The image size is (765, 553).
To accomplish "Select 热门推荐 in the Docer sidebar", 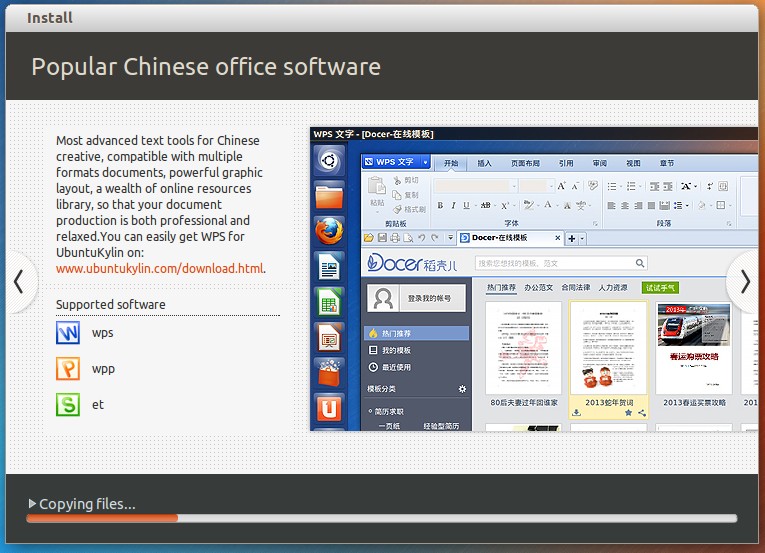I will tap(416, 333).
